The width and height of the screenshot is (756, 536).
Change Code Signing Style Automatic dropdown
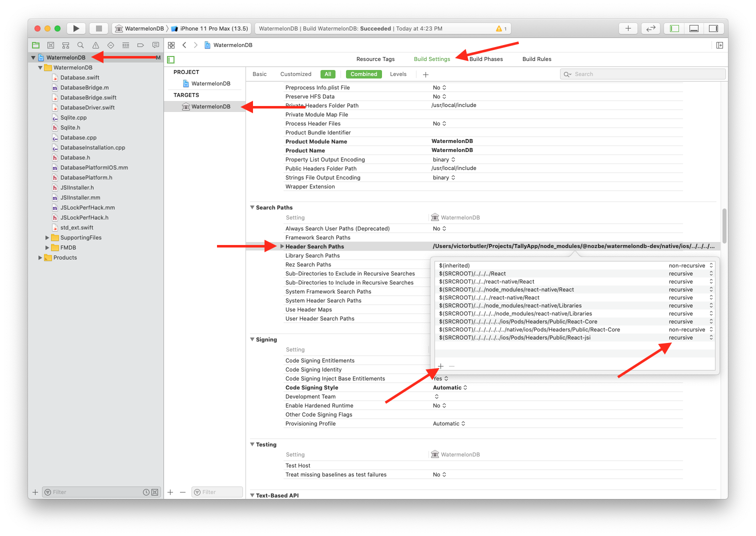450,387
